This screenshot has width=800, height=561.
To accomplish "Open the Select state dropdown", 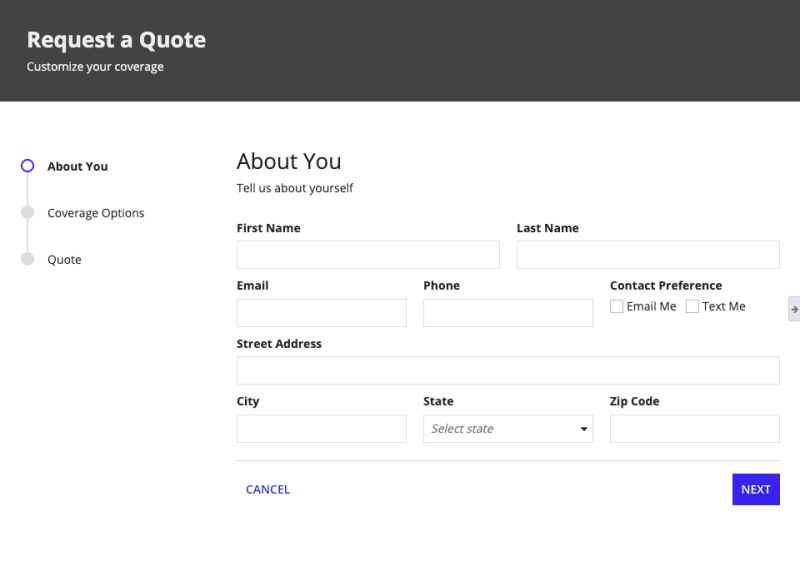I will tap(508, 428).
